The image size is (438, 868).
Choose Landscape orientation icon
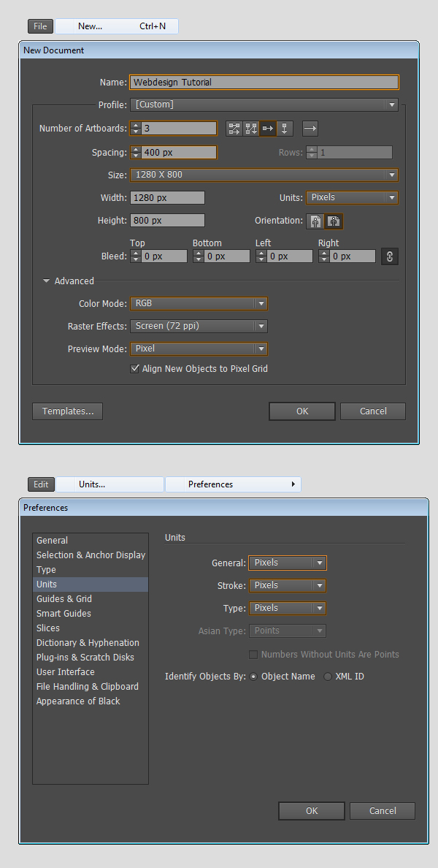(334, 221)
